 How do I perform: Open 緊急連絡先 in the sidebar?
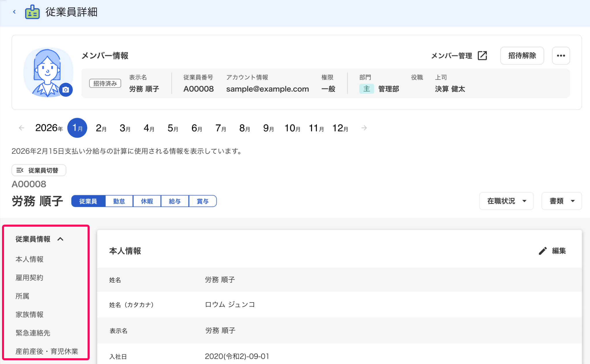(x=33, y=333)
